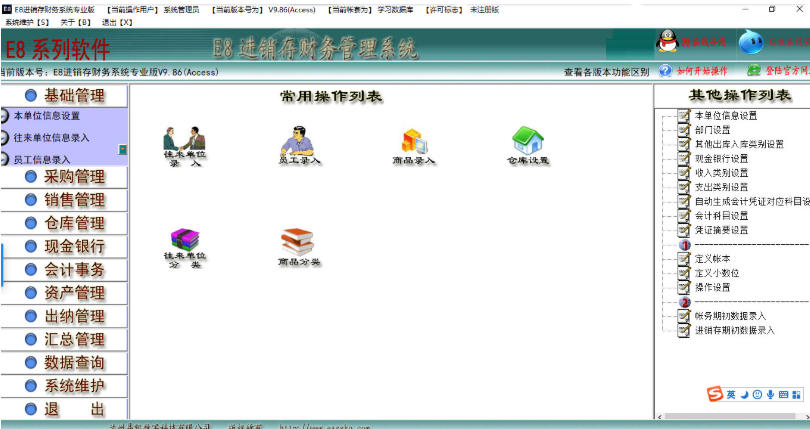Viewport: 810px width, 429px height.
Task: Select 其他出库入库类别设置 tree item
Action: click(739, 144)
